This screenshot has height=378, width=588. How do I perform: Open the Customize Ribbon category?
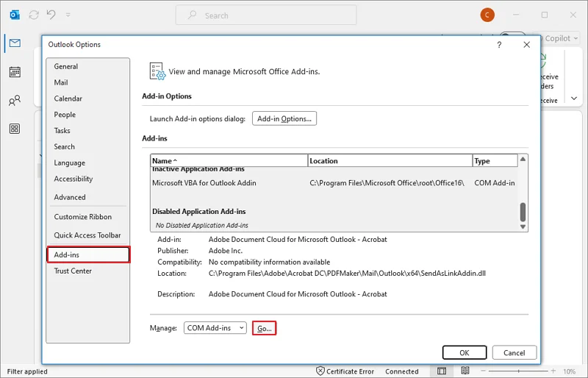click(88, 217)
